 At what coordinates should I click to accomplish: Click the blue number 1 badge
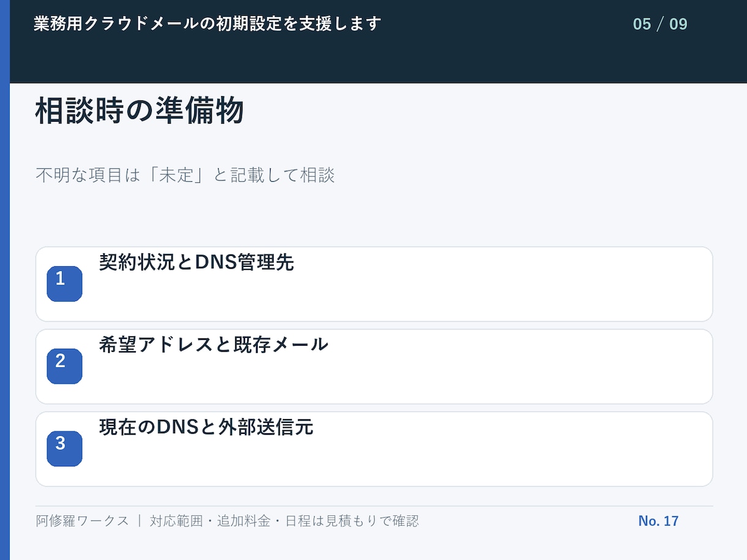tap(64, 284)
